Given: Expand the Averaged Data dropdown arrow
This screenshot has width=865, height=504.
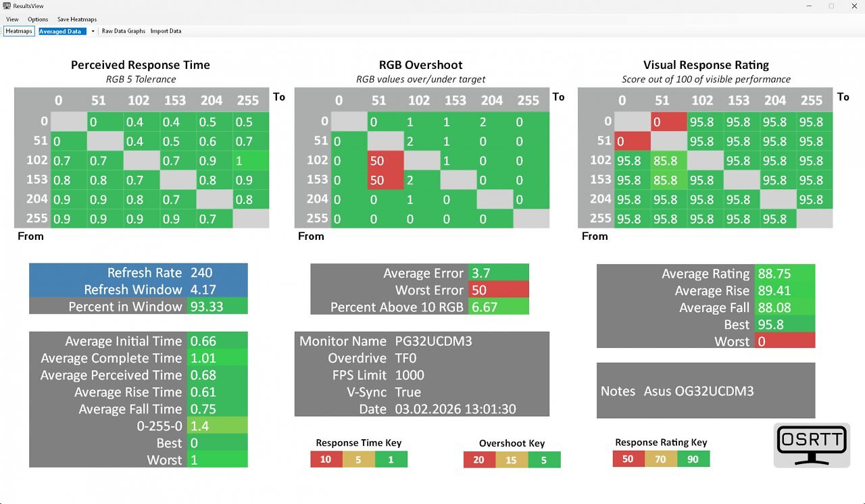Looking at the screenshot, I should [x=93, y=32].
